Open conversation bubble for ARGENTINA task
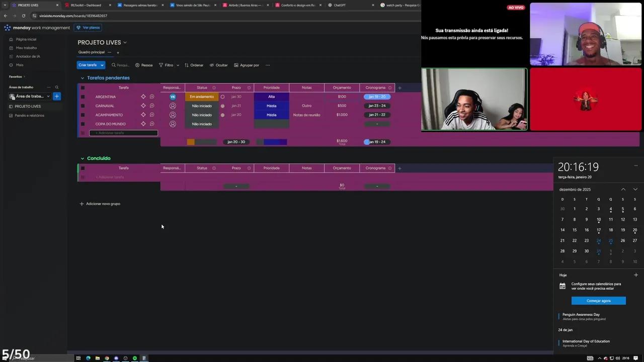The width and height of the screenshot is (644, 362). tap(152, 97)
